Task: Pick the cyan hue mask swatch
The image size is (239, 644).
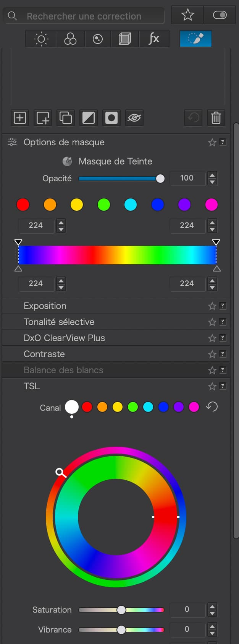Action: coord(131,205)
